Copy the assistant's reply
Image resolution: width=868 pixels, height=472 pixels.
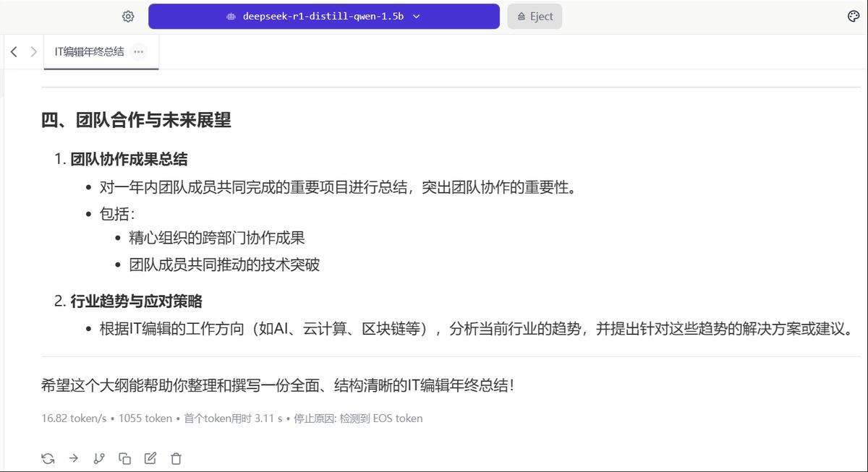[x=125, y=458]
